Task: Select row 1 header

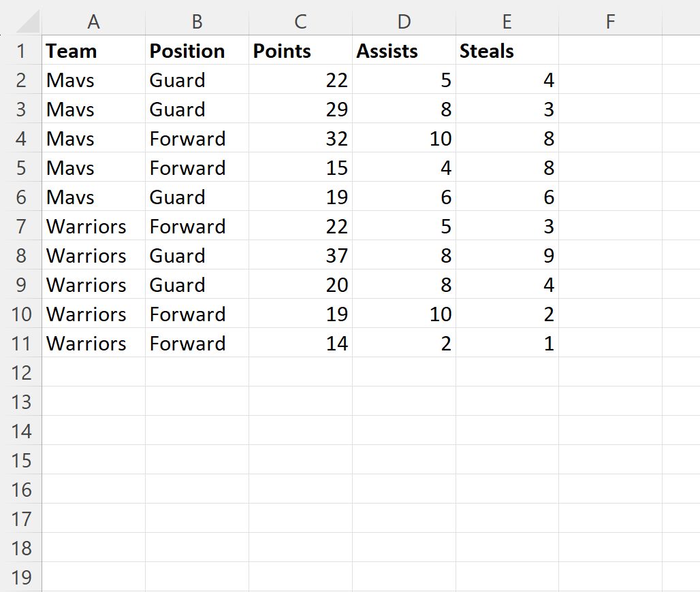Action: [x=21, y=50]
